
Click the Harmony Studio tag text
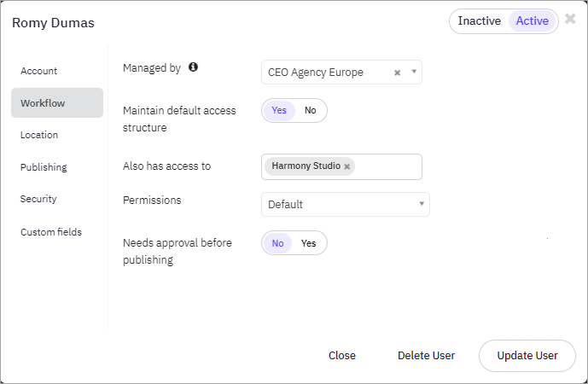(306, 166)
